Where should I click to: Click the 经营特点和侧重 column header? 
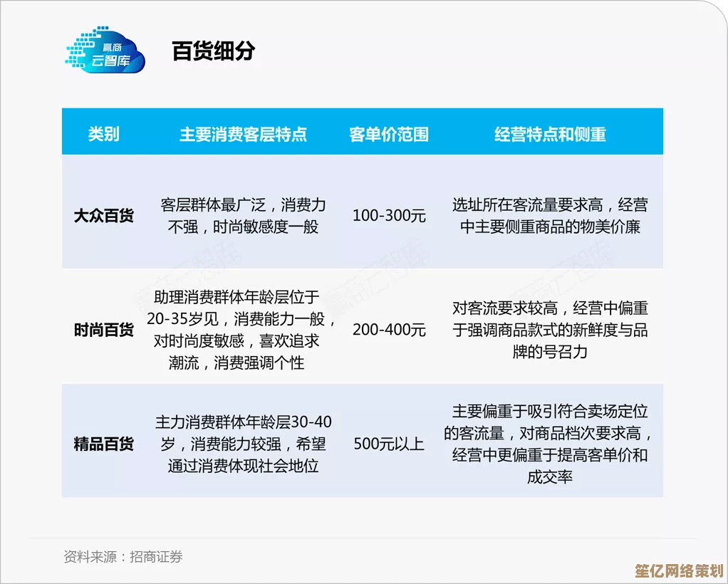pos(550,134)
